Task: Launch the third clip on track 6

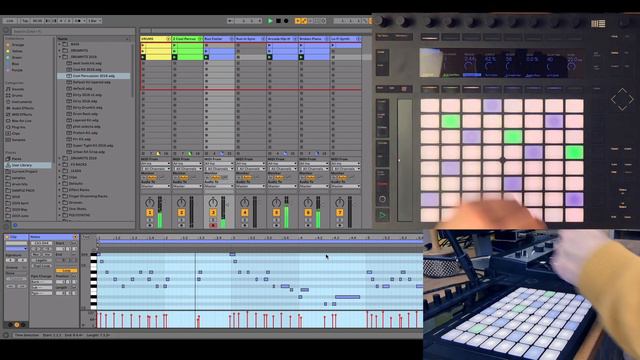Action: (301, 58)
